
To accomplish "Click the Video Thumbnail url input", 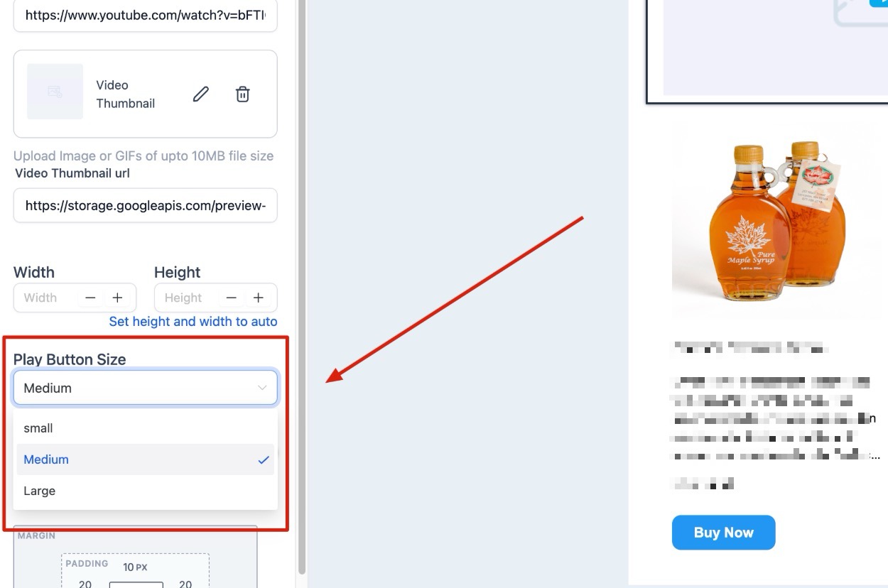I will coord(145,206).
